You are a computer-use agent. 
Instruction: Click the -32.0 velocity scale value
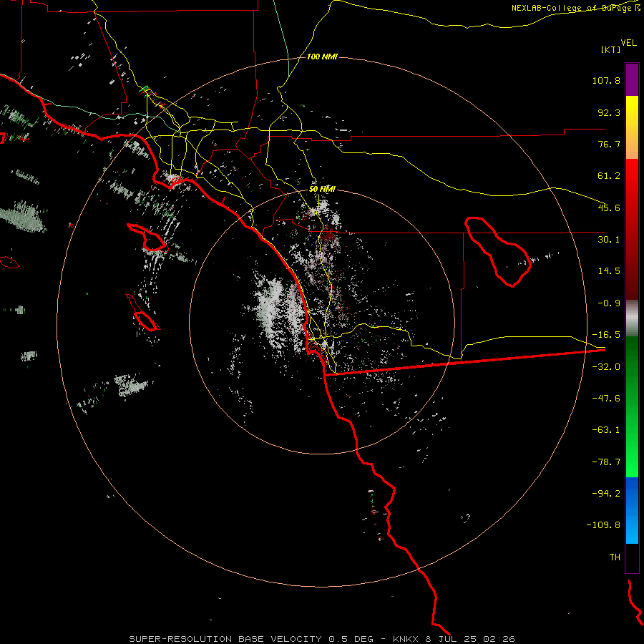[606, 367]
